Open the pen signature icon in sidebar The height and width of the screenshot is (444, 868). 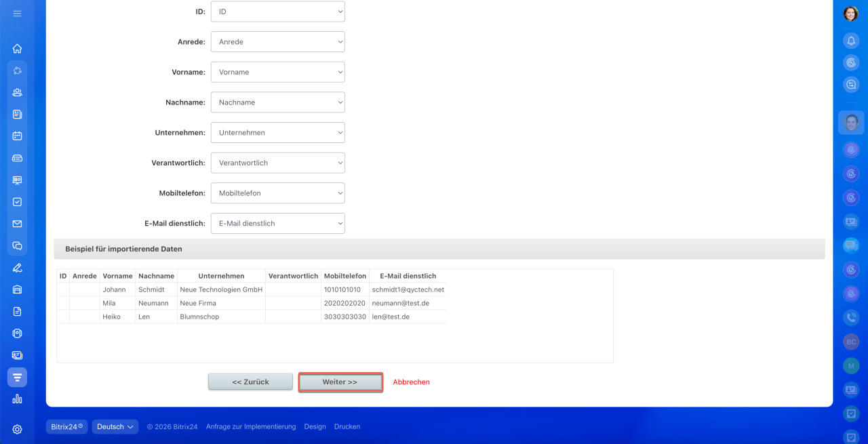(17, 268)
